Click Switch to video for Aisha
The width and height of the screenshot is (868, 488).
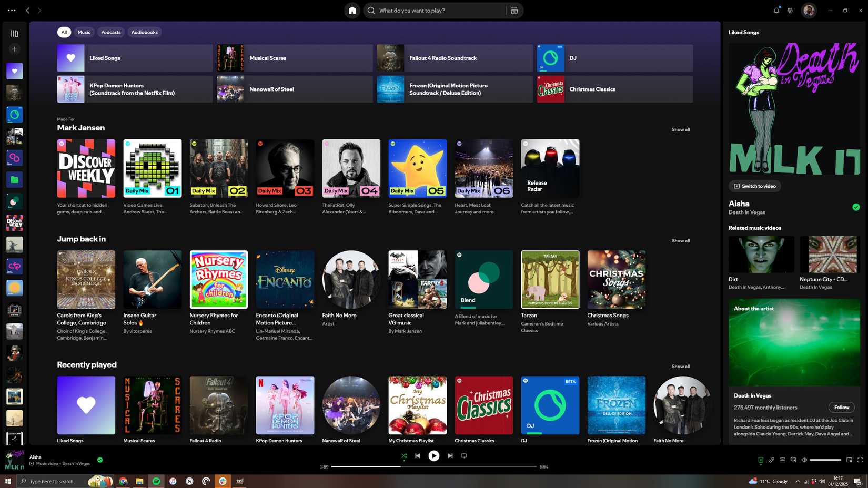[x=755, y=186]
